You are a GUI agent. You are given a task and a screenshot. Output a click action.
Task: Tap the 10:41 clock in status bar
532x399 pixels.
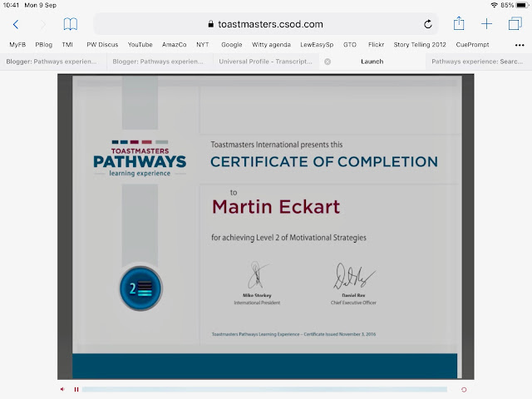point(11,5)
